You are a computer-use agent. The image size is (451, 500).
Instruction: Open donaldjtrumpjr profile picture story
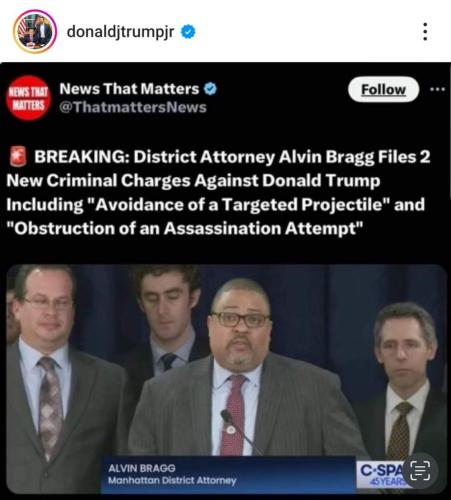coord(35,32)
